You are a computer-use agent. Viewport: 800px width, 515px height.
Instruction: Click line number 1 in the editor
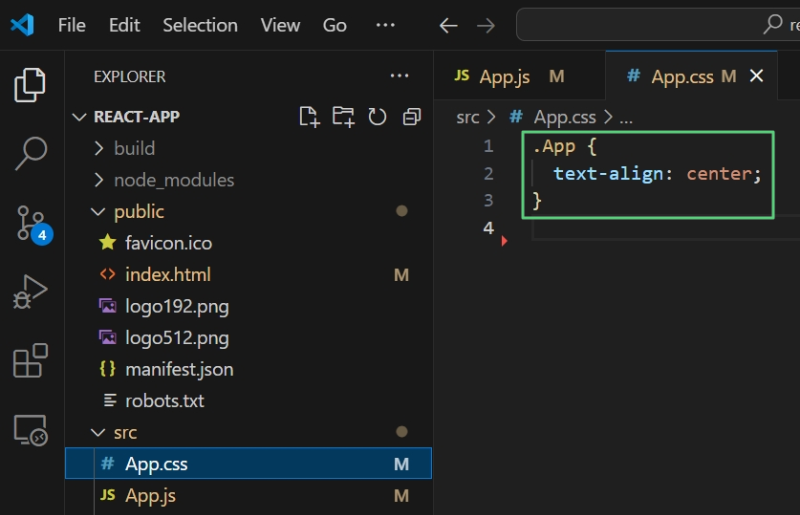click(488, 146)
